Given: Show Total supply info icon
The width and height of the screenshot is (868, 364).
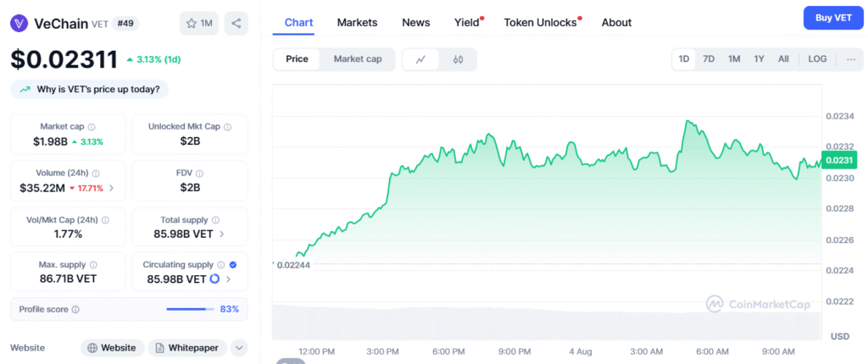Looking at the screenshot, I should pyautogui.click(x=216, y=220).
